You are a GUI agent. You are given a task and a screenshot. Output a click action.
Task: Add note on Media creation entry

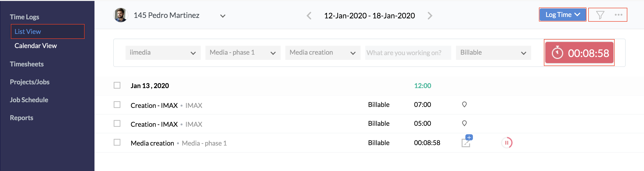(x=467, y=142)
